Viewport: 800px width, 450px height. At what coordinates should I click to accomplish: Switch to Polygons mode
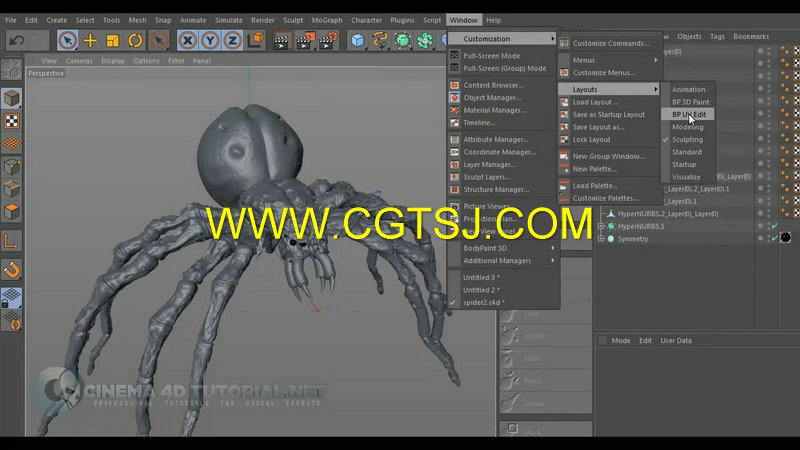(x=11, y=211)
